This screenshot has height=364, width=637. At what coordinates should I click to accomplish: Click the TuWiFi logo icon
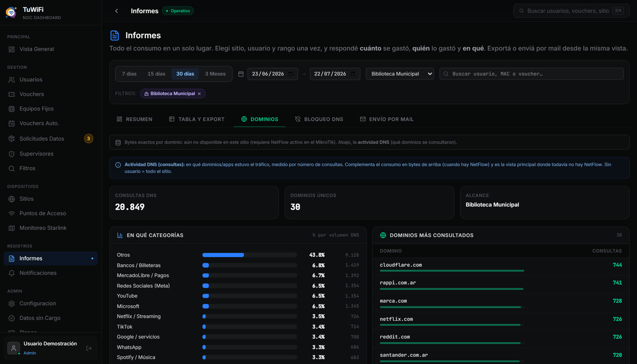tap(11, 12)
